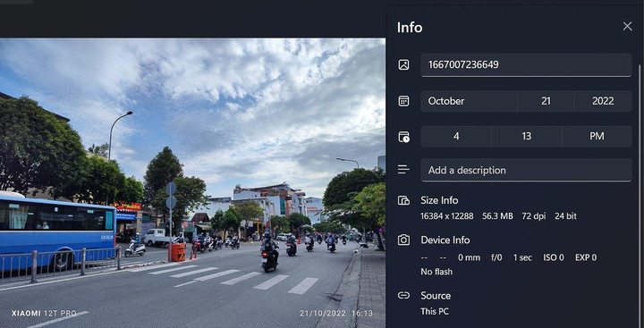This screenshot has width=644, height=328.
Task: Select the This PC source text
Action: point(435,312)
